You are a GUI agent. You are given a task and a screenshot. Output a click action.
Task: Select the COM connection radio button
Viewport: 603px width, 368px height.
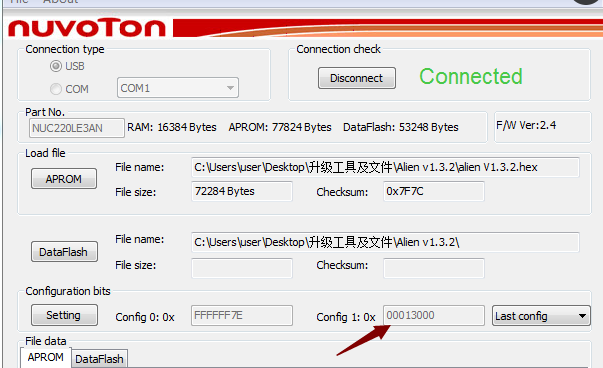tap(56, 89)
